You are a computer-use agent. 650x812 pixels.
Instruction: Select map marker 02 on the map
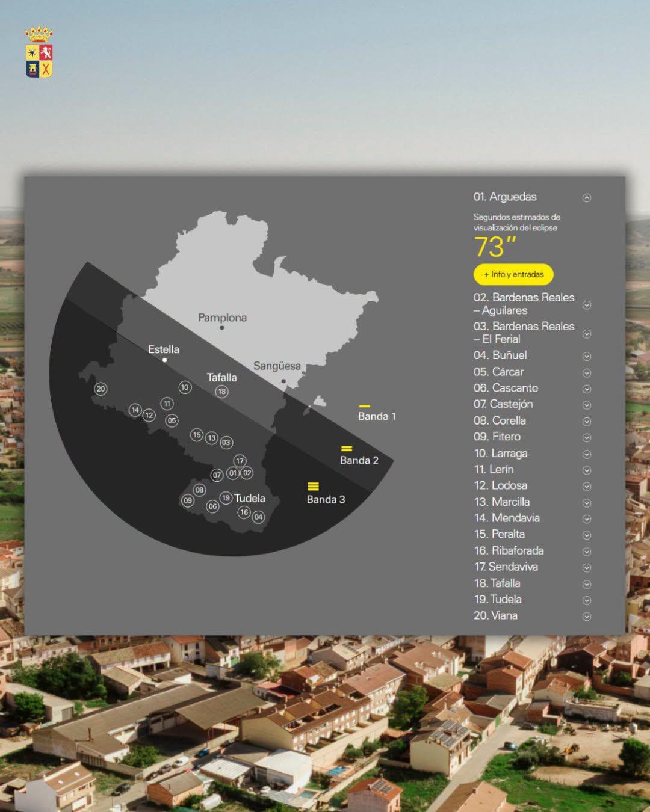[247, 473]
